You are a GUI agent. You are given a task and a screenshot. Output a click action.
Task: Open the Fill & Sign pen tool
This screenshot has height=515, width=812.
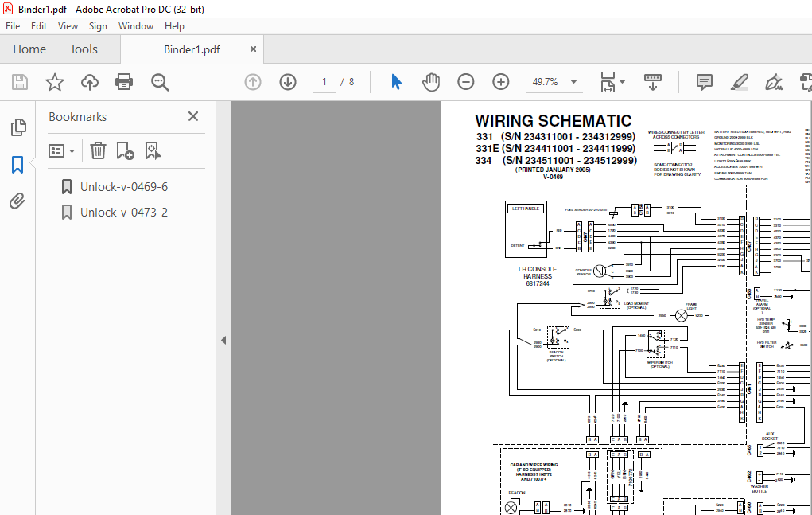[773, 81]
